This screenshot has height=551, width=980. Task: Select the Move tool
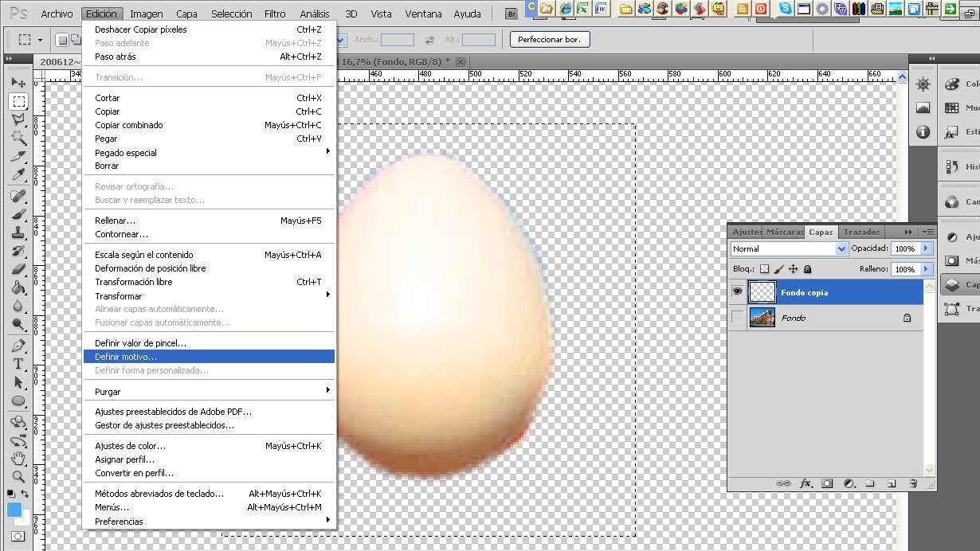click(x=18, y=83)
